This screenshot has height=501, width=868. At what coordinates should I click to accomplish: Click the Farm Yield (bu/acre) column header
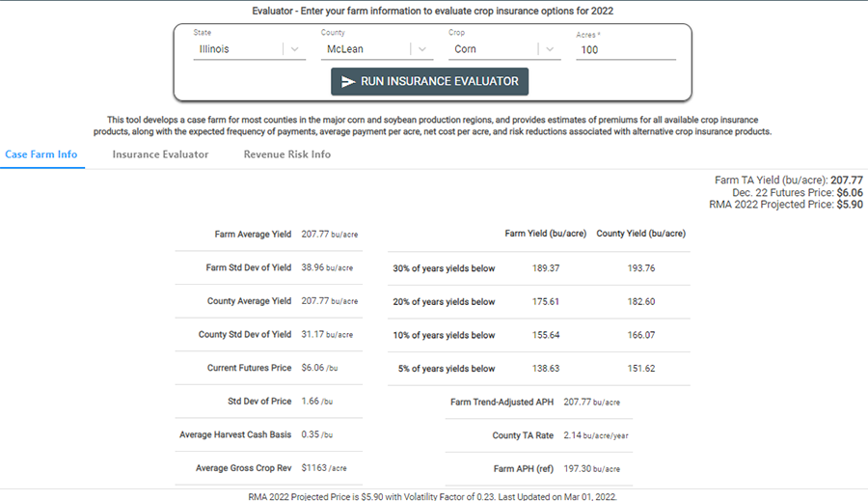coord(545,234)
